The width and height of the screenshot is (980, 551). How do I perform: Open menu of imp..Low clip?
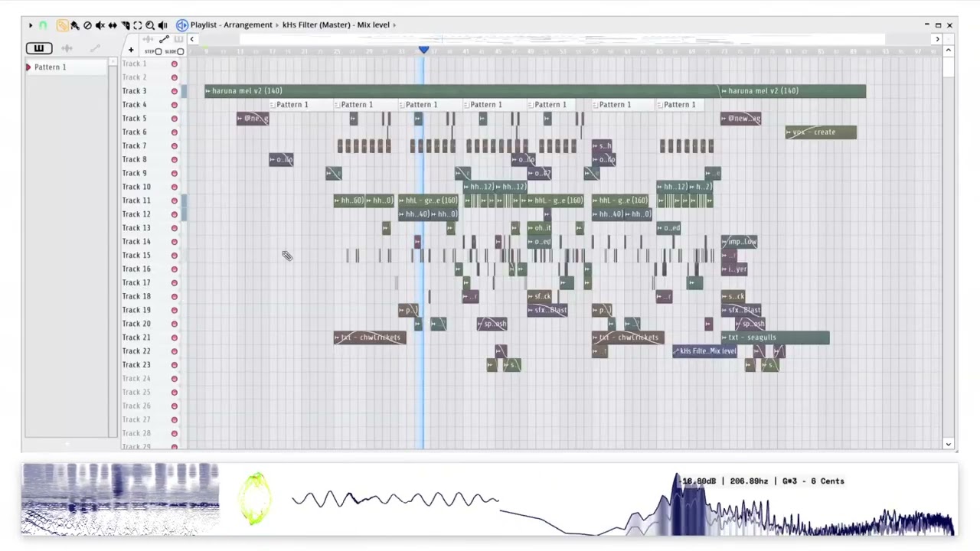click(x=725, y=242)
